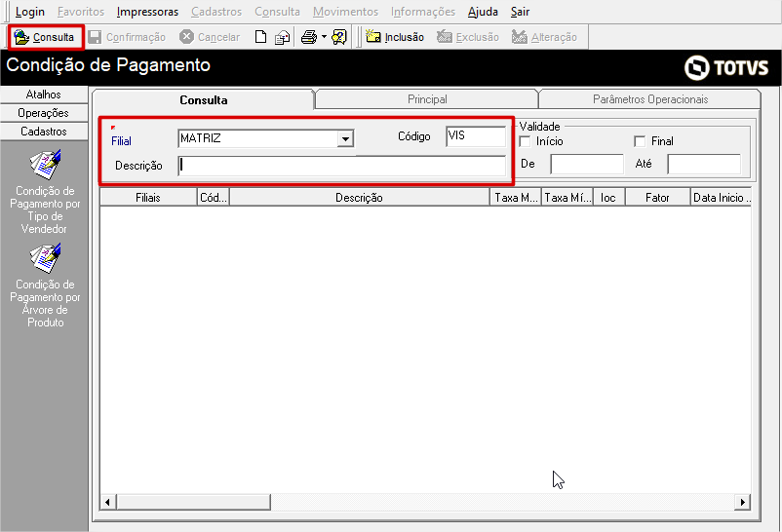Screen dimensions: 782x532
Task: Select the Atalhos sidebar section
Action: point(44,95)
